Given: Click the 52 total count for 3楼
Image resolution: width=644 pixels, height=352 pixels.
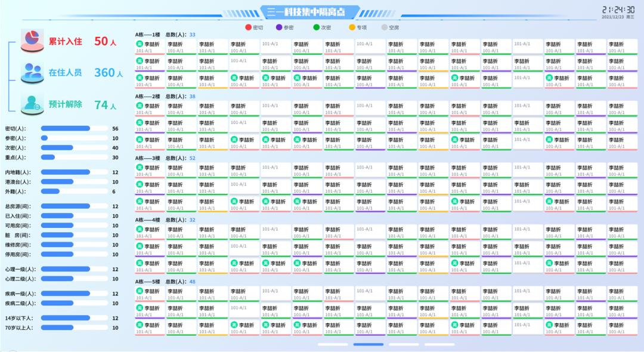Looking at the screenshot, I should click(x=192, y=158).
